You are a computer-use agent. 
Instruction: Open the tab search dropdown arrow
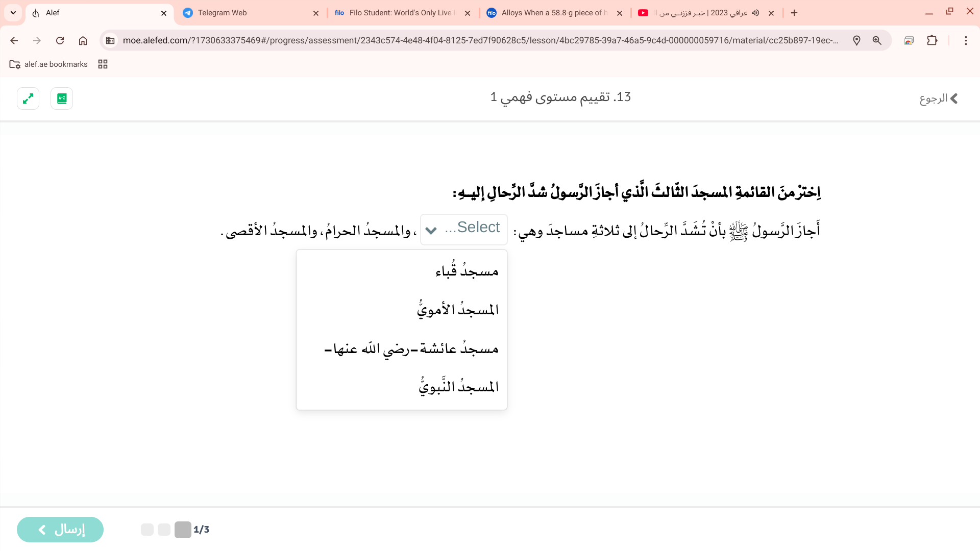(x=13, y=13)
